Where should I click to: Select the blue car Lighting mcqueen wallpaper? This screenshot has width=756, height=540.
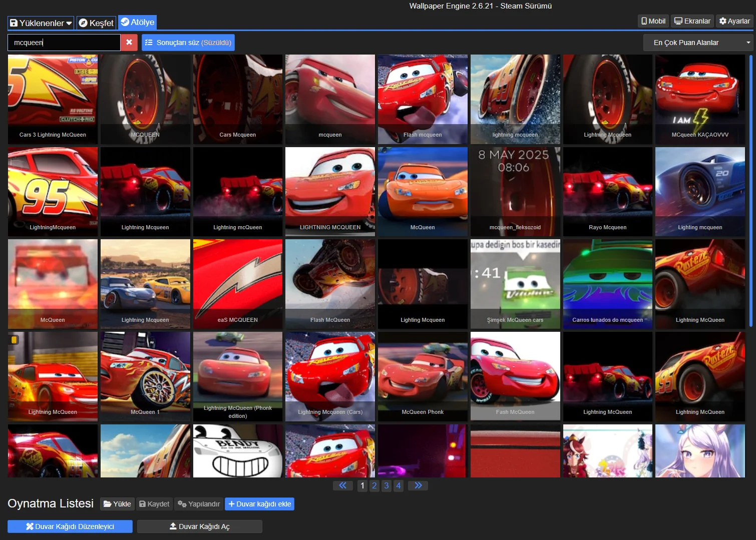click(700, 192)
